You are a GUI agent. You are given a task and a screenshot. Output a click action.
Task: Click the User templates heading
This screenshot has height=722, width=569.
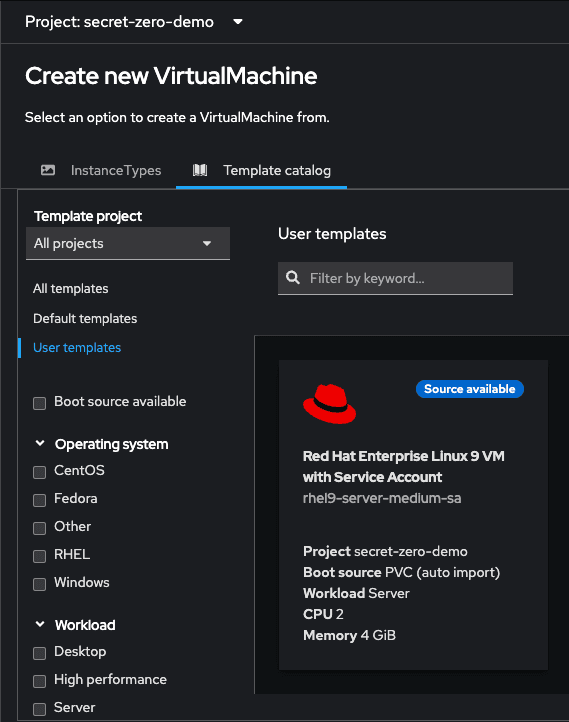pos(332,234)
